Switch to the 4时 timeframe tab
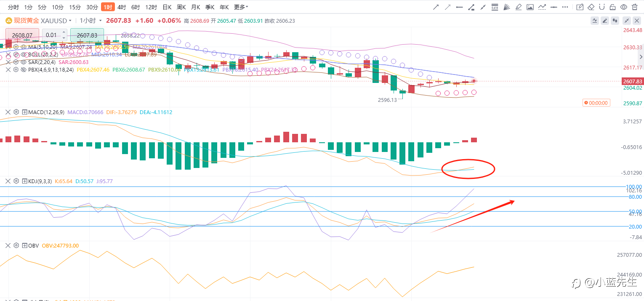Image resolution: width=644 pixels, height=301 pixels. pos(122,7)
